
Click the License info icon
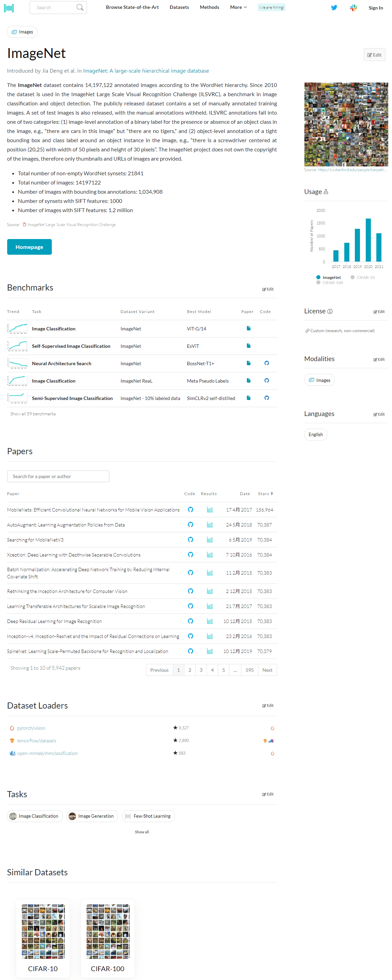pos(330,311)
